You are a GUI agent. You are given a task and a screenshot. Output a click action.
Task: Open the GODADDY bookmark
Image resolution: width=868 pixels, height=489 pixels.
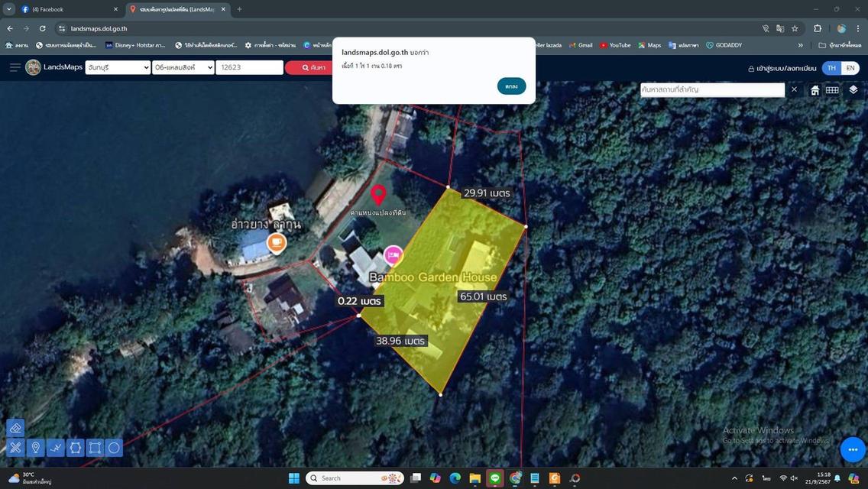(724, 45)
